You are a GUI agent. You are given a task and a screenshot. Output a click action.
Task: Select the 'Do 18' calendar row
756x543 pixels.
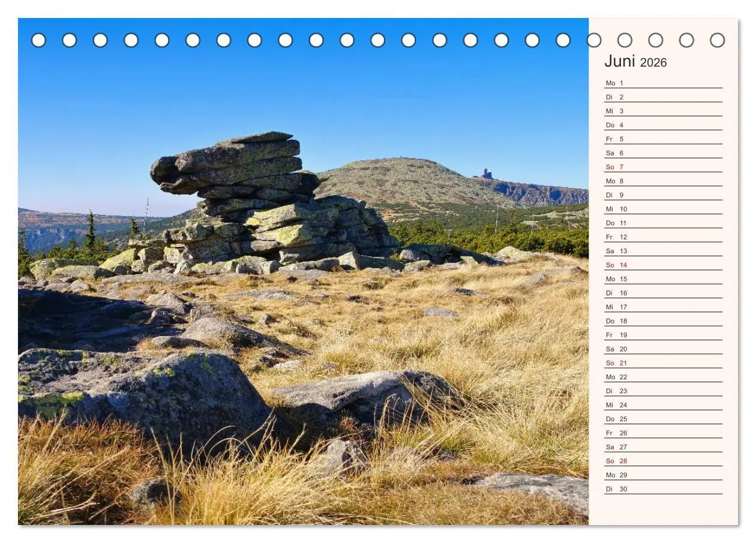(x=663, y=321)
